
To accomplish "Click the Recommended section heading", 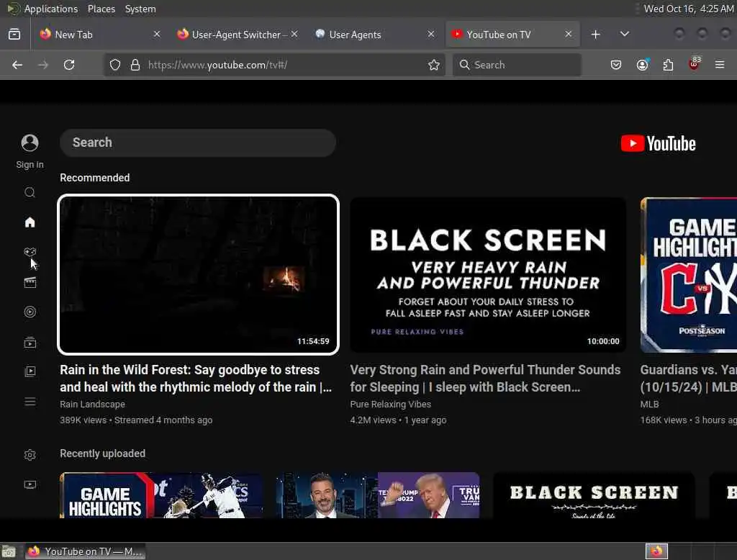I will [x=94, y=178].
